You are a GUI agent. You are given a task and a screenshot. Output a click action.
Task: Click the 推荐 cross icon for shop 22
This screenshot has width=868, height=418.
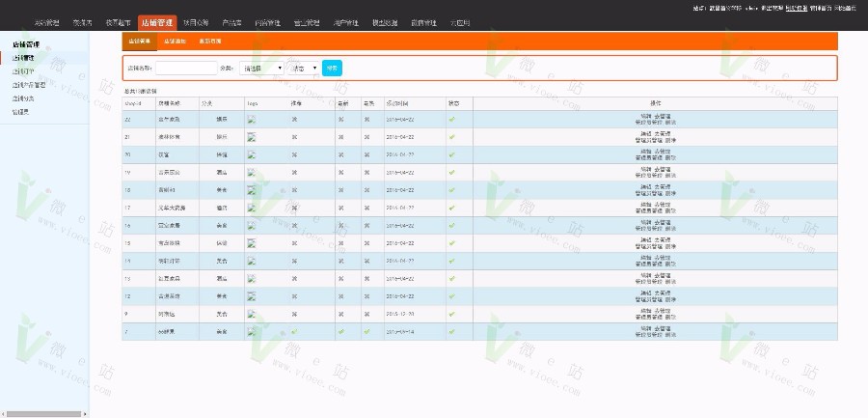(x=294, y=119)
